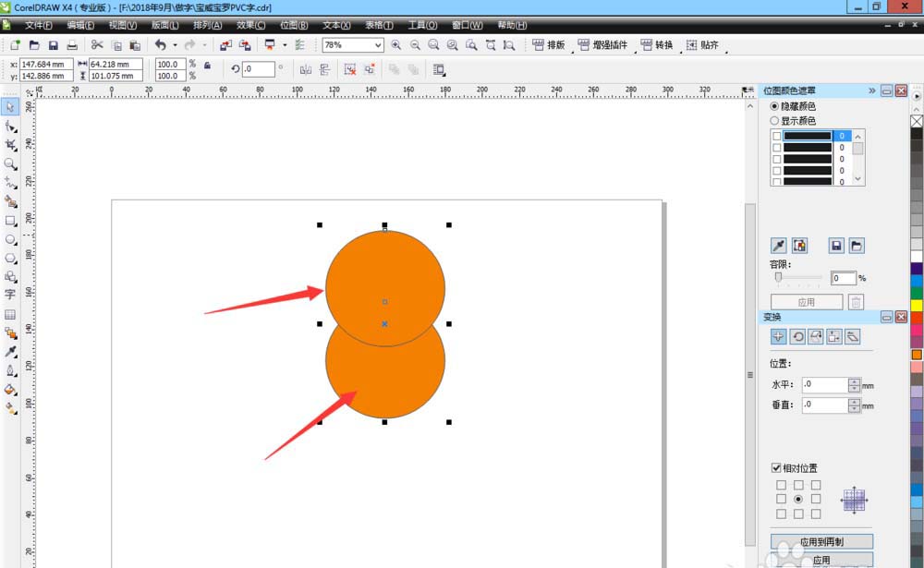Click the mask trash delete icon
Viewport: 924px width, 568px height.
(856, 302)
